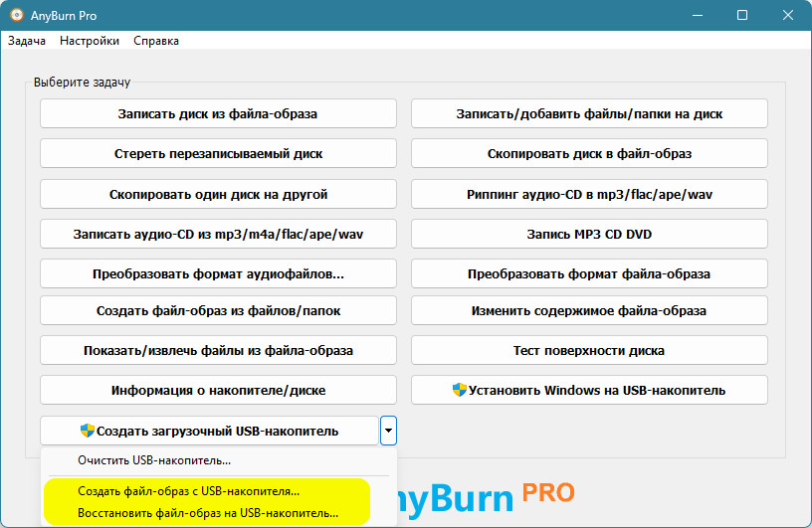Select Очистить USB-накопитель... menu entry
812x528 pixels.
[218, 460]
